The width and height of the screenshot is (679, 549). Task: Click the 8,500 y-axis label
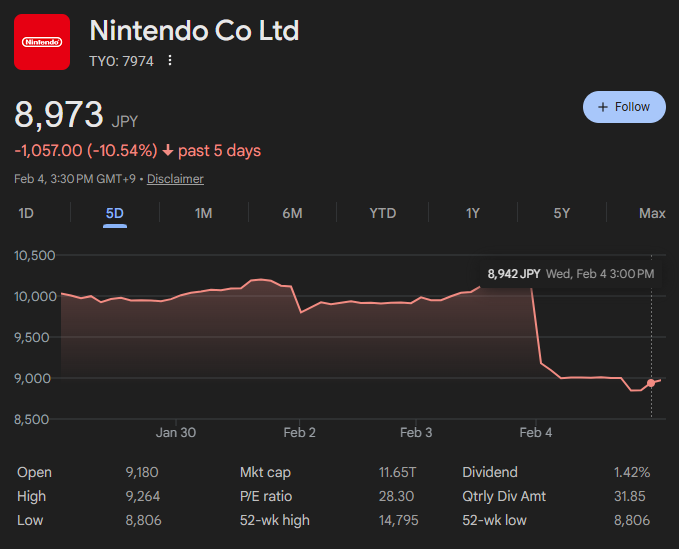(32, 419)
